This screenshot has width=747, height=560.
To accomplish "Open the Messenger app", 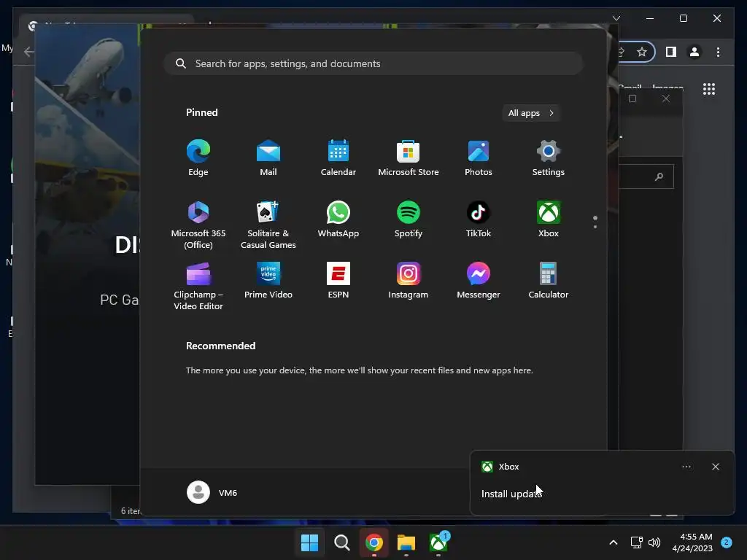I will pos(479,281).
